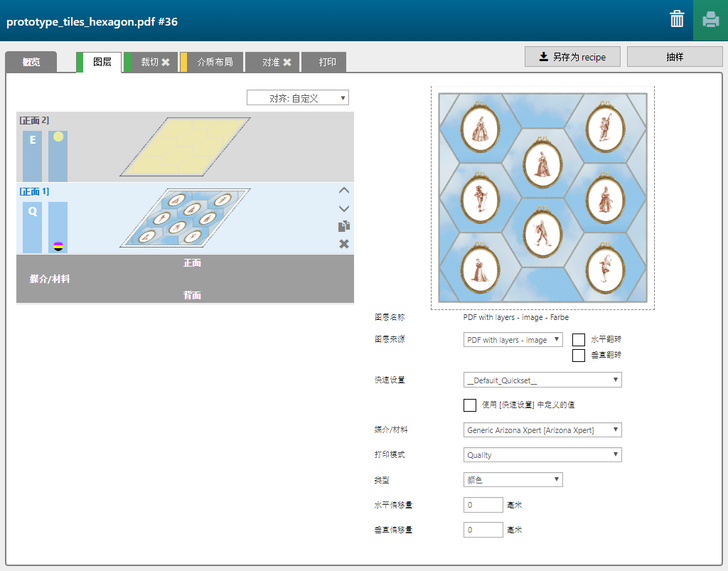Open the 类型 颜色 dropdown
Viewport: 728px width, 571px height.
(x=513, y=479)
